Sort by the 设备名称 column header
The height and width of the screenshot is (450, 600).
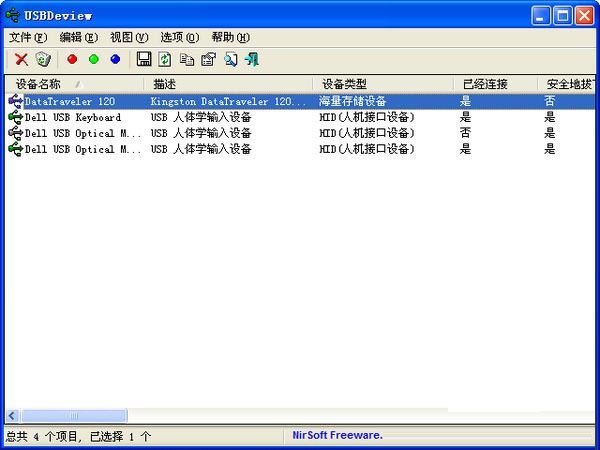pos(40,84)
